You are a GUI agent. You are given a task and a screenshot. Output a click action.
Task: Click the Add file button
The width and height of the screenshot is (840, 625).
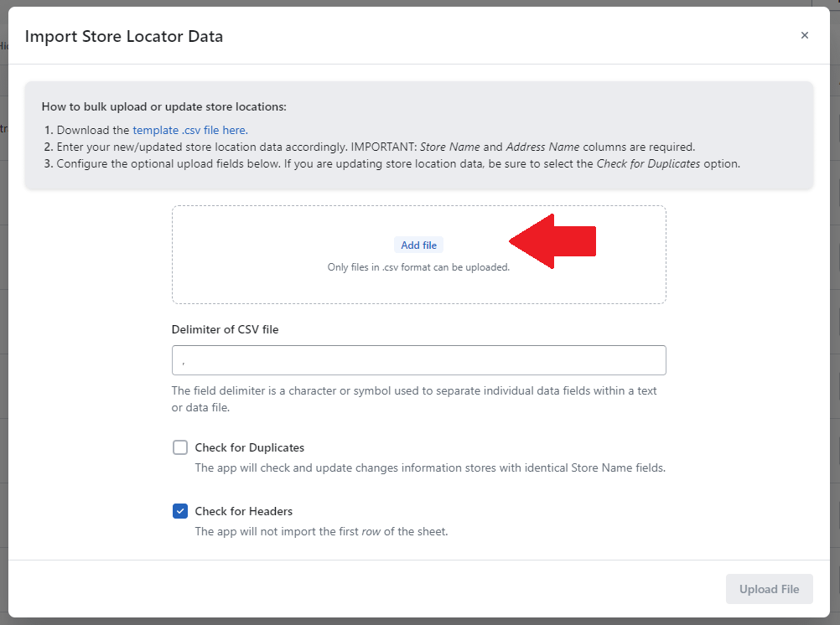pos(418,245)
